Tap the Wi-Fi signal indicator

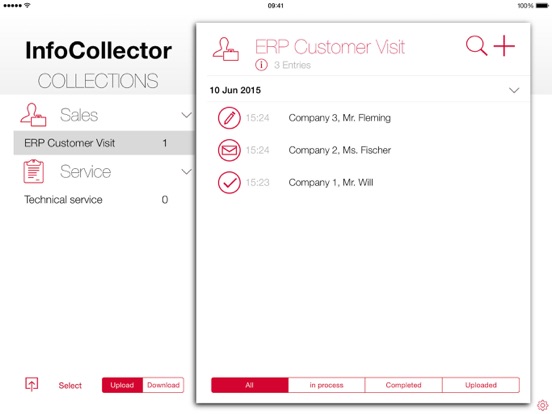[x=27, y=5]
